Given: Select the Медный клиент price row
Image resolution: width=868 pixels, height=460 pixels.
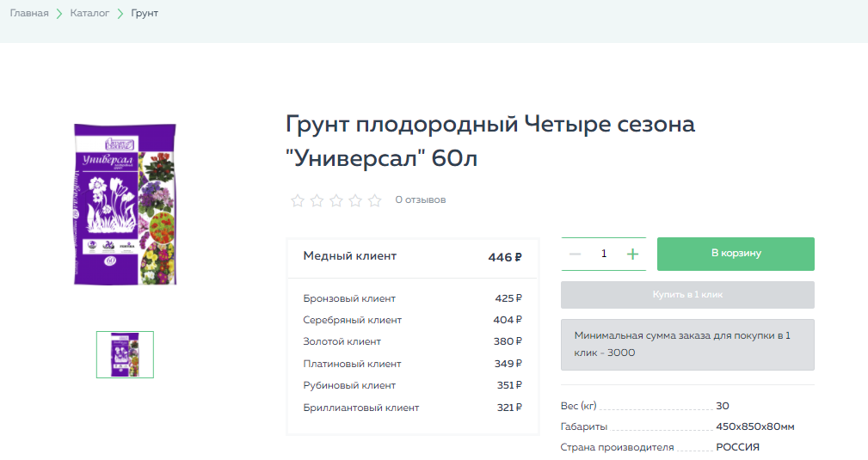Looking at the screenshot, I should click(x=412, y=257).
